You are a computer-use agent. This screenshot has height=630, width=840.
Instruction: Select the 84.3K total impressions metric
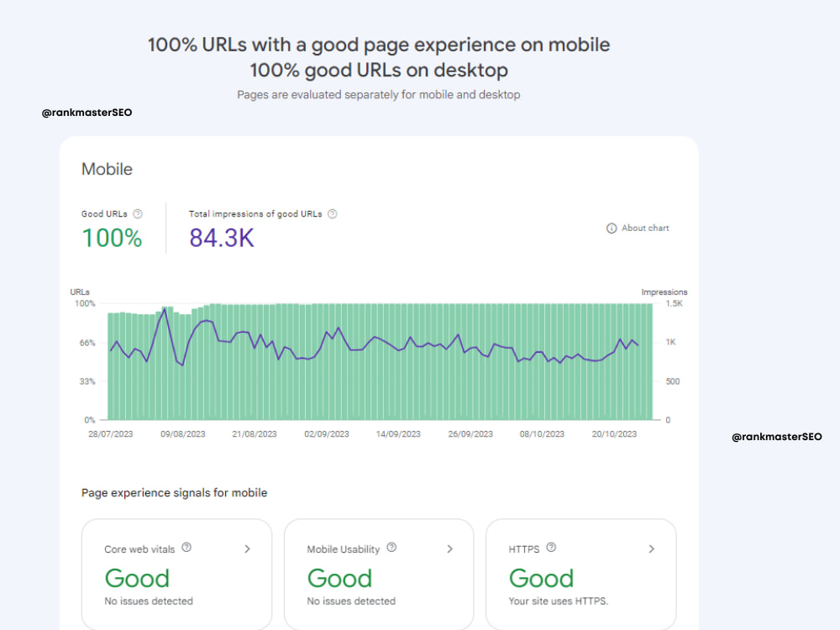click(222, 238)
